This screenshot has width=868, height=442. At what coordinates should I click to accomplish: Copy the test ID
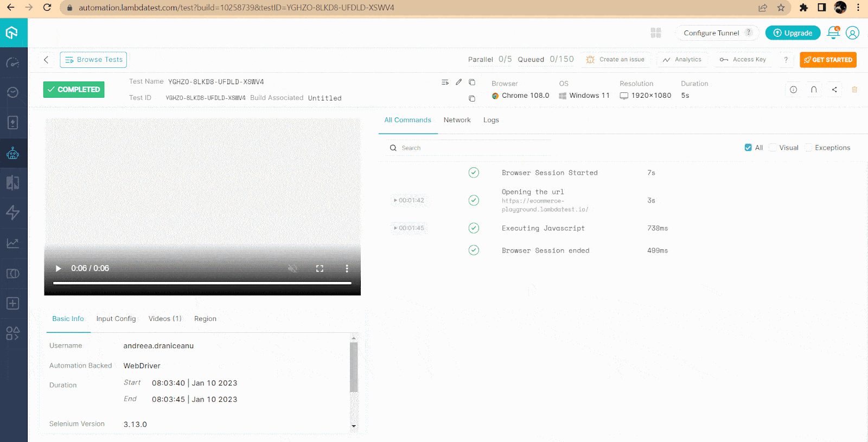tap(472, 98)
